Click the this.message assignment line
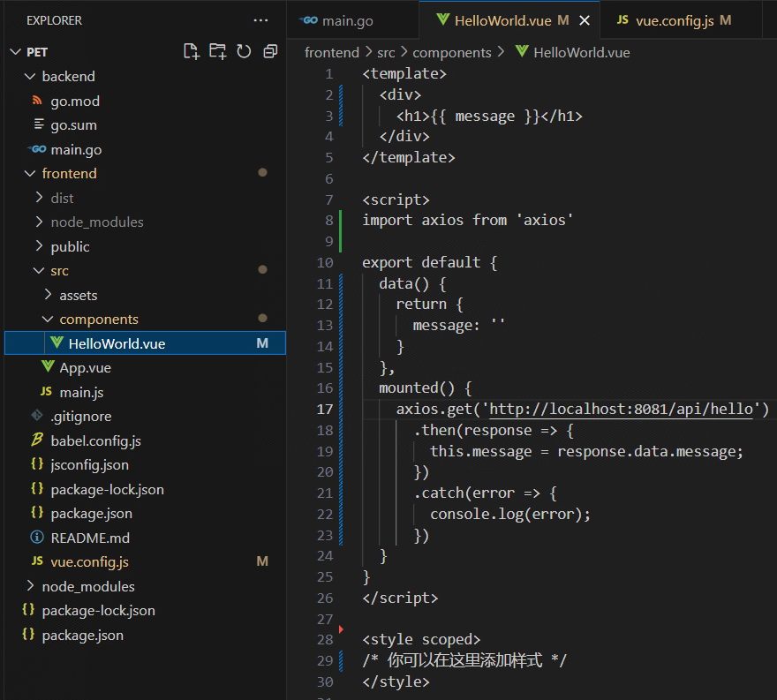This screenshot has height=700, width=777. [586, 451]
